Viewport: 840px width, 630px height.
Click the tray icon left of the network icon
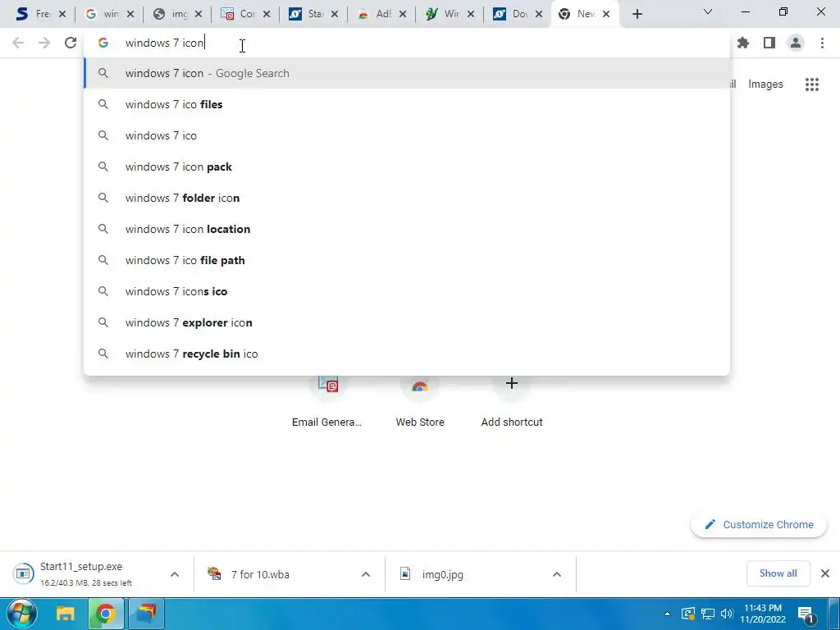click(688, 614)
